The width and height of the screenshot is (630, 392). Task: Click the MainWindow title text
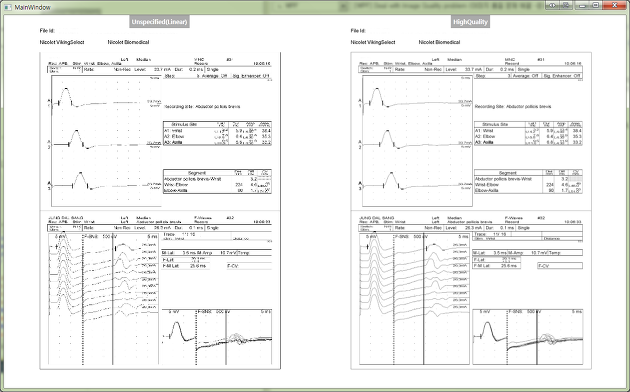(33, 7)
